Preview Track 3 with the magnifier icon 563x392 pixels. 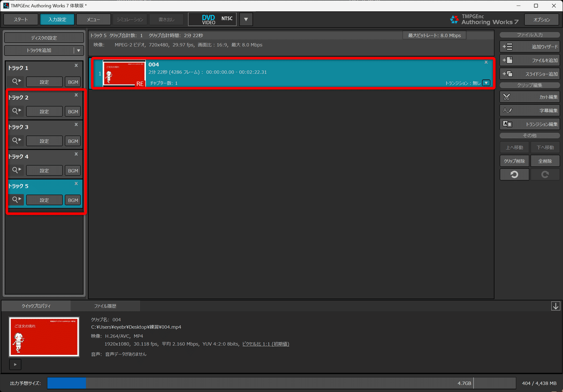(16, 141)
